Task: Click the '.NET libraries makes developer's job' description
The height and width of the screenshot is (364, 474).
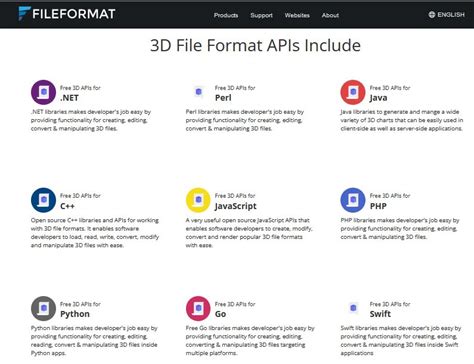Action: click(91, 120)
